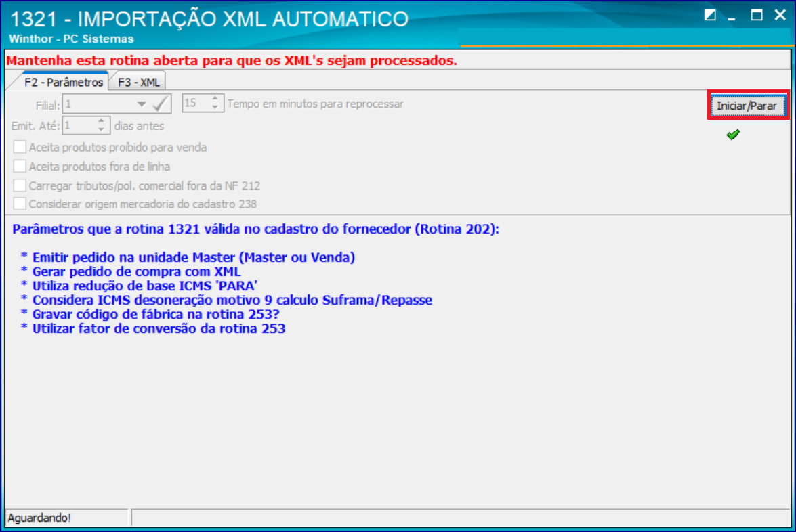Screen dimensions: 796x532
Task: Switch to the F3 - XML tab
Action: pyautogui.click(x=138, y=82)
